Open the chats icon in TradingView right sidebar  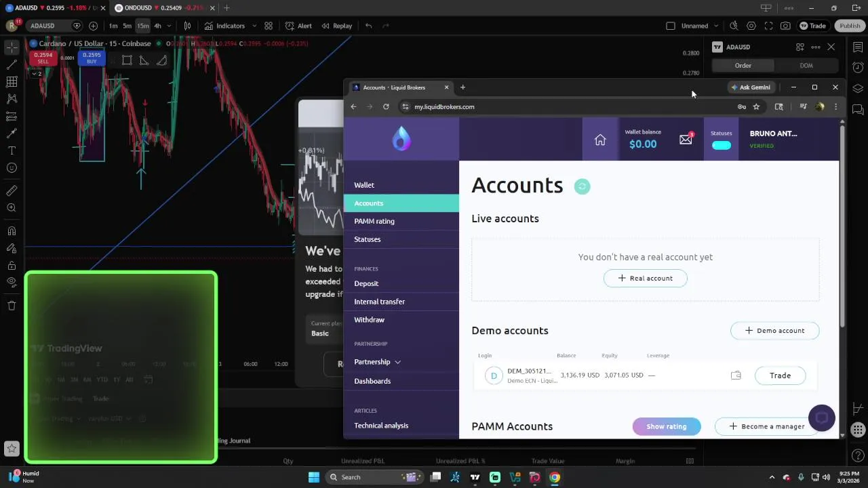858,109
